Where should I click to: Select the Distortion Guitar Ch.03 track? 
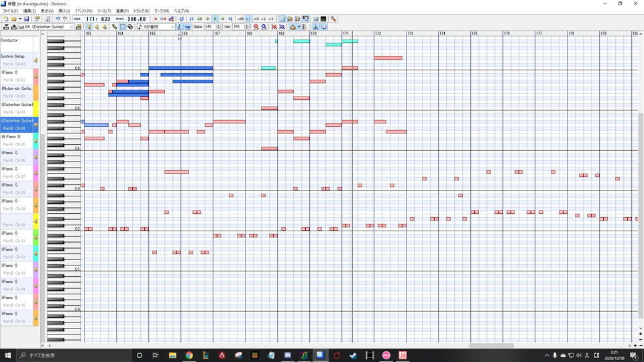(x=16, y=109)
